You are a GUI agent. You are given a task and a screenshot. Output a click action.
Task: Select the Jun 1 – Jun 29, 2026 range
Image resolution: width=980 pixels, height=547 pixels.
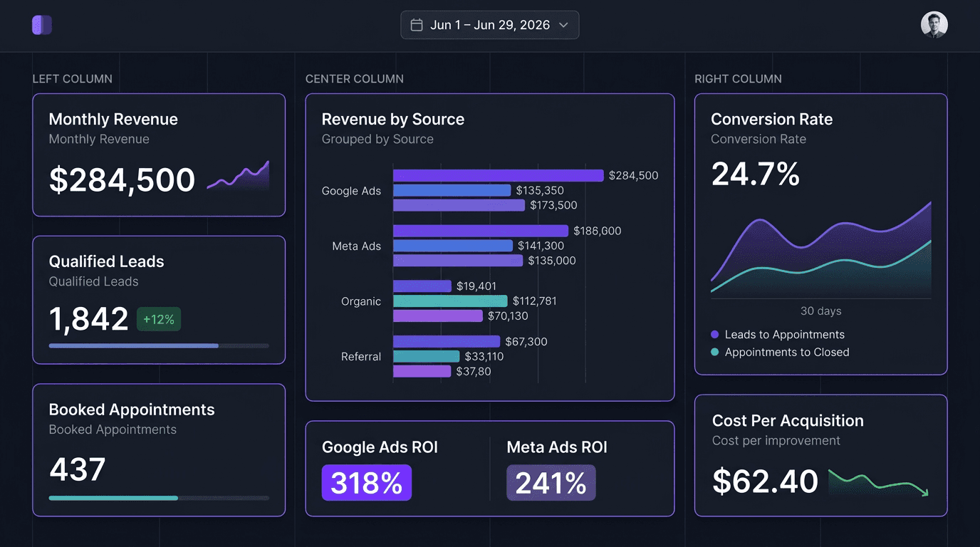coord(490,25)
